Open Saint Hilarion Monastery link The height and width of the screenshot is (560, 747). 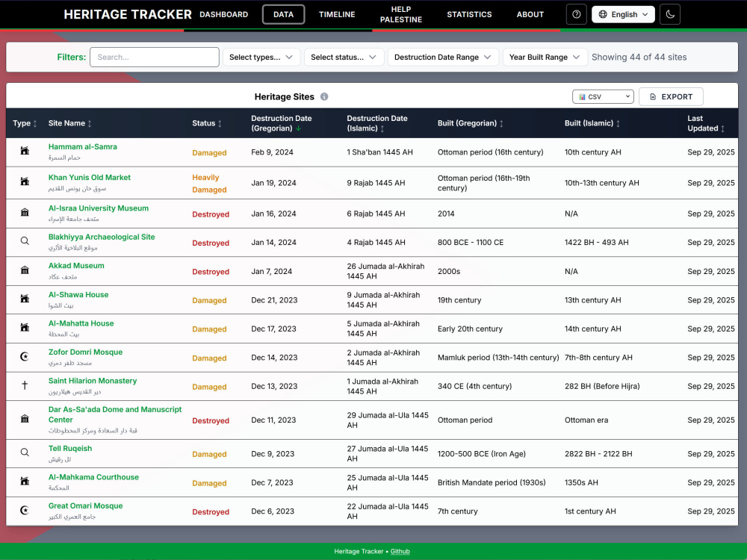(93, 381)
